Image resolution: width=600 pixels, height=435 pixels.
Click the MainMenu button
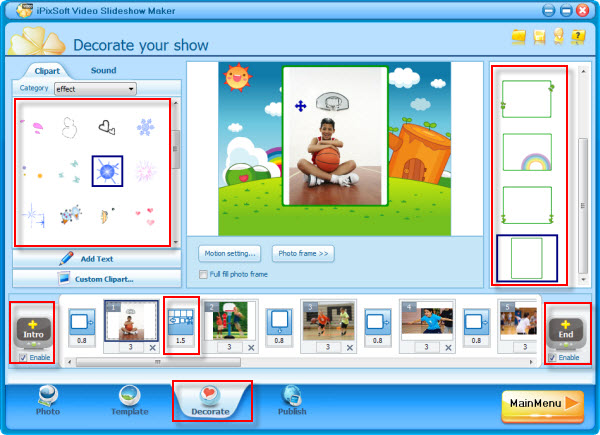(543, 405)
